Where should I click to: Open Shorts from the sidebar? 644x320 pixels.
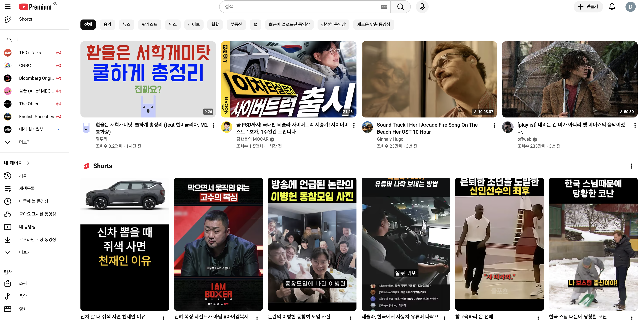click(26, 19)
